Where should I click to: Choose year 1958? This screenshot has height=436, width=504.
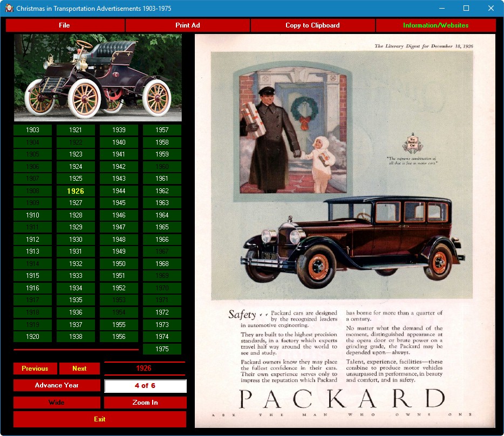point(162,142)
